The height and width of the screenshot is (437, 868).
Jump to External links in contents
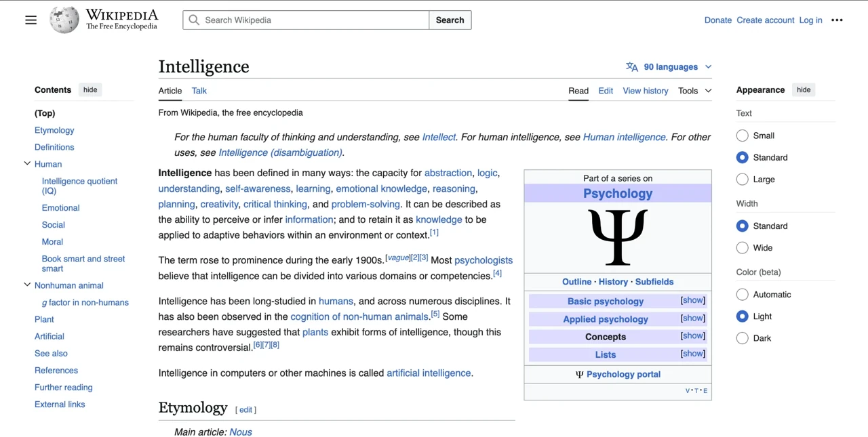click(x=60, y=404)
